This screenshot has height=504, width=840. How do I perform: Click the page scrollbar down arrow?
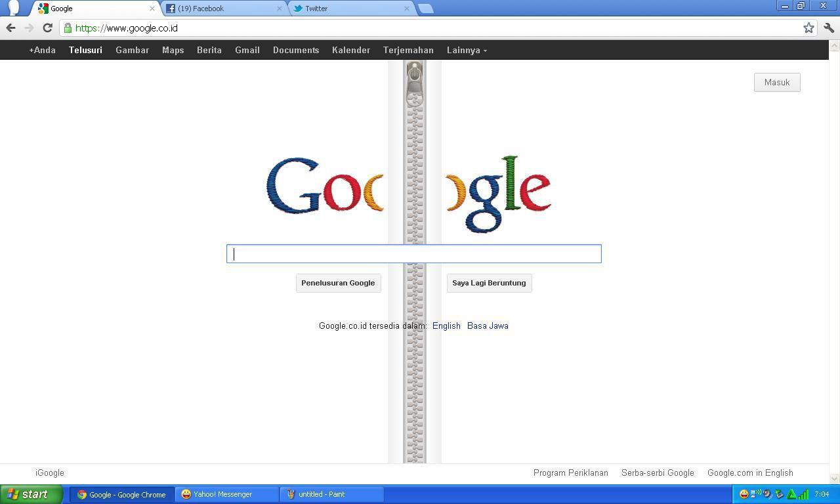(835, 478)
